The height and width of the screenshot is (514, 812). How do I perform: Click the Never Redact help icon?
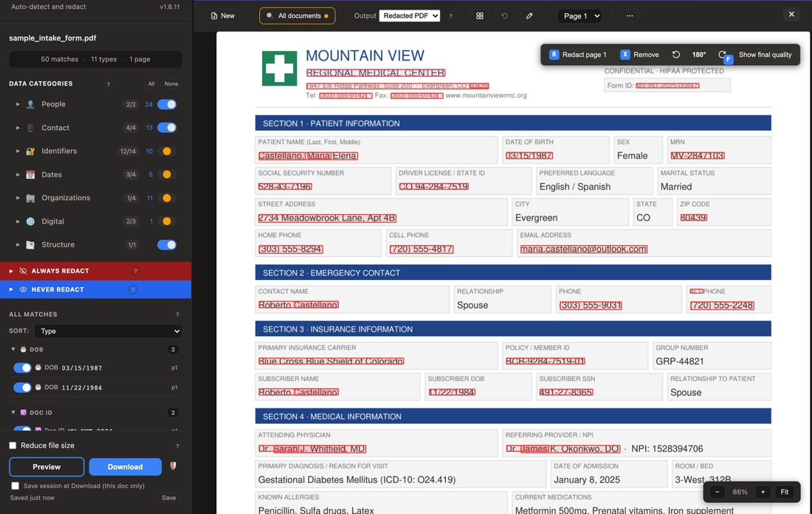click(133, 289)
